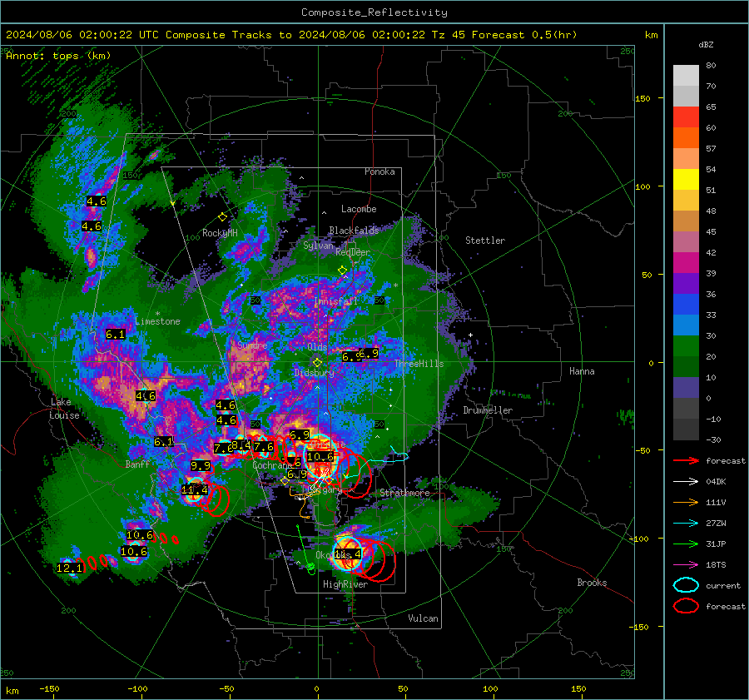Click the Vulcan city label
Screen dimensions: 749x700
point(424,618)
